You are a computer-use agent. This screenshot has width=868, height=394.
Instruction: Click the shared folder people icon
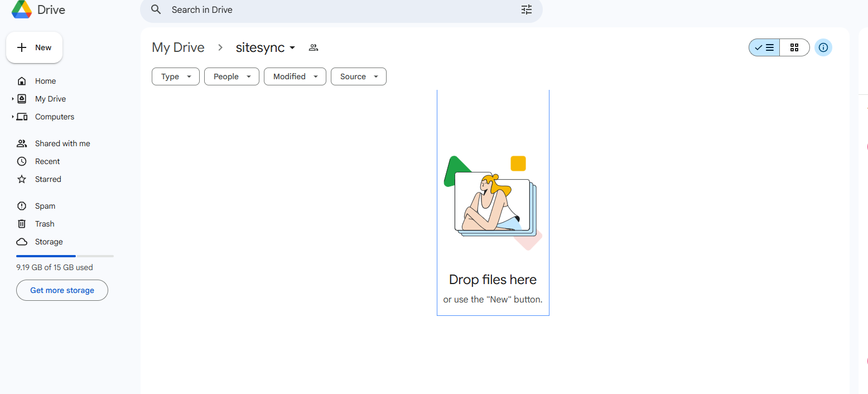click(314, 47)
